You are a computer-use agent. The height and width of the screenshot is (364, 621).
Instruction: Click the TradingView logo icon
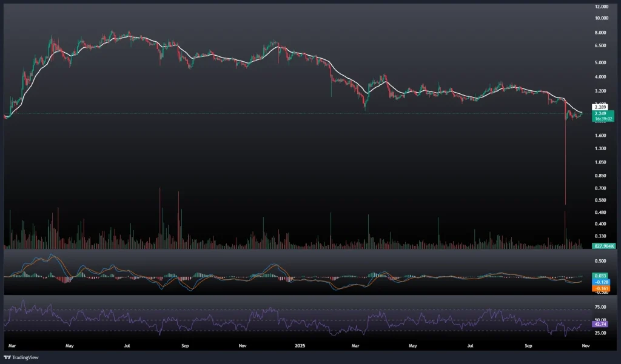coord(7,357)
